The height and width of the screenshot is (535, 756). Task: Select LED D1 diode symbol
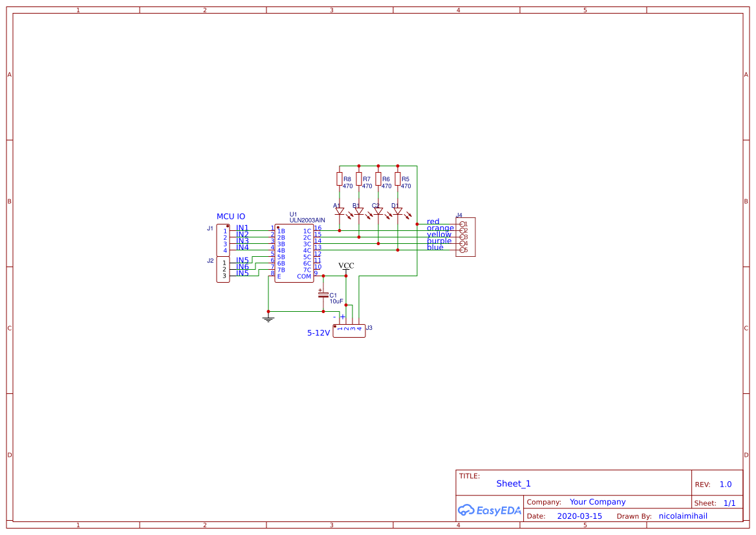[x=398, y=211]
